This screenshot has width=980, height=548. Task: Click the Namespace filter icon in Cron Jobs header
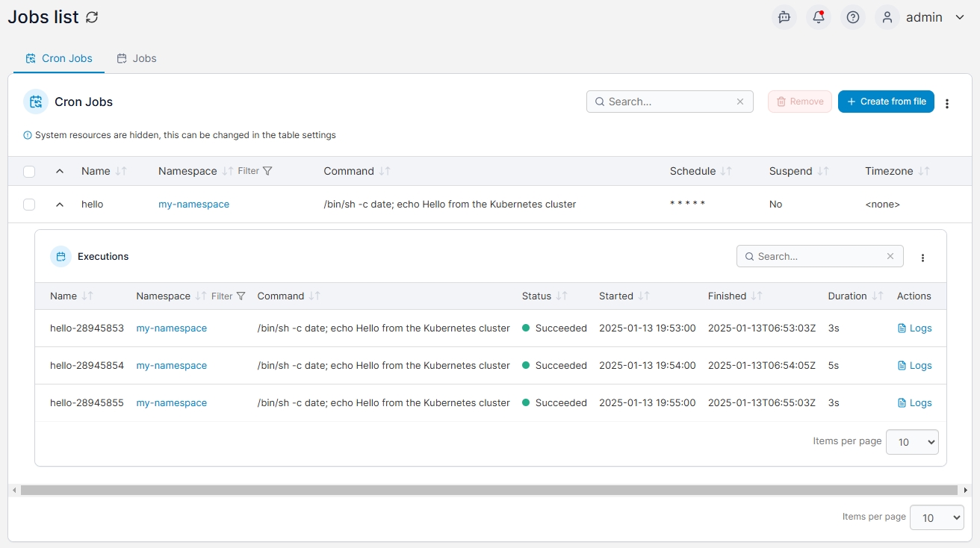[x=267, y=171]
